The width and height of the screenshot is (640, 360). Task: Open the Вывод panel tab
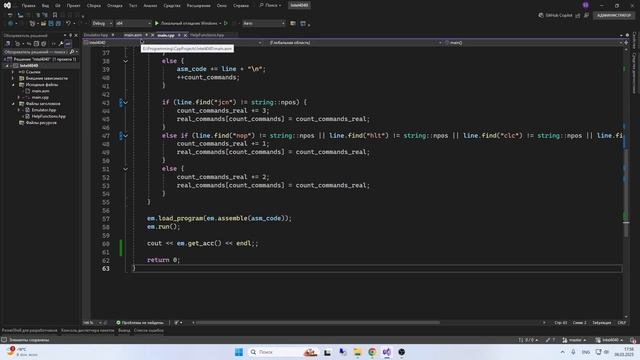pyautogui.click(x=124, y=330)
